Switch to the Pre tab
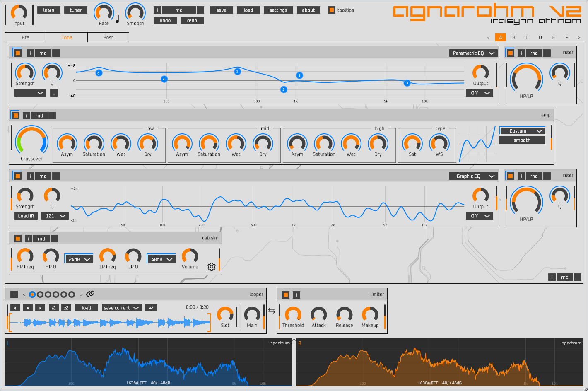Image resolution: width=588 pixels, height=391 pixels. click(25, 37)
